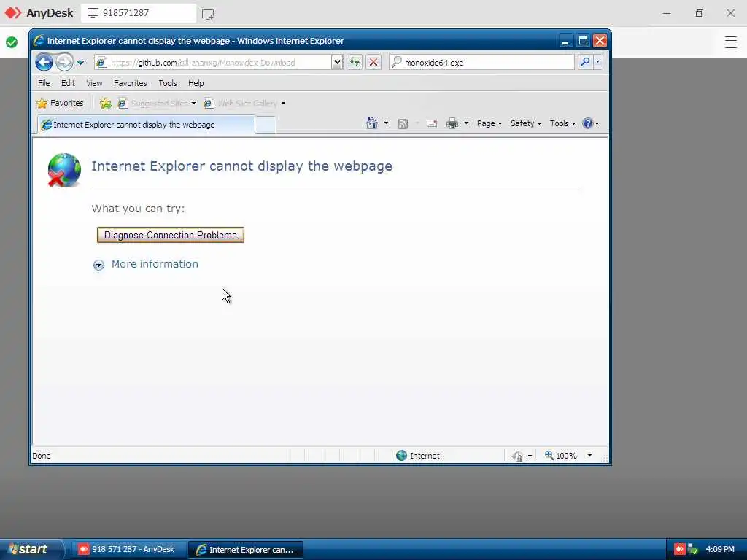Click the IE title bar logo icon

[39, 41]
